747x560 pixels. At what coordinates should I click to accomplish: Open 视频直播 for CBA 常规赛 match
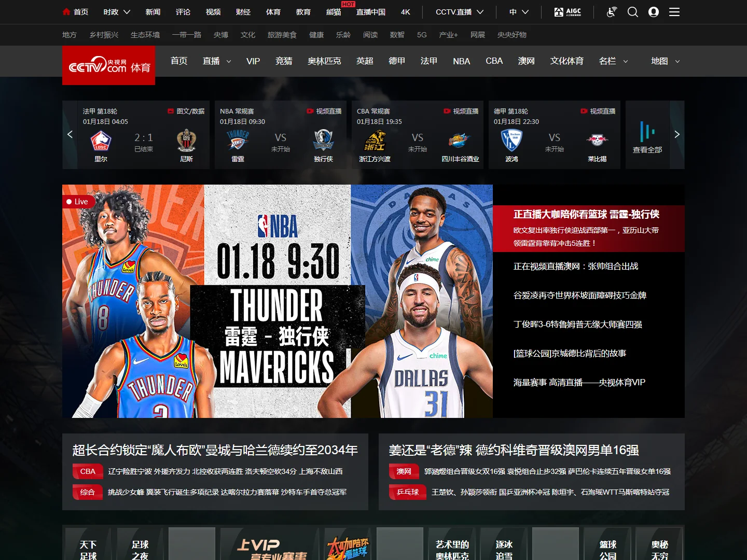point(461,111)
